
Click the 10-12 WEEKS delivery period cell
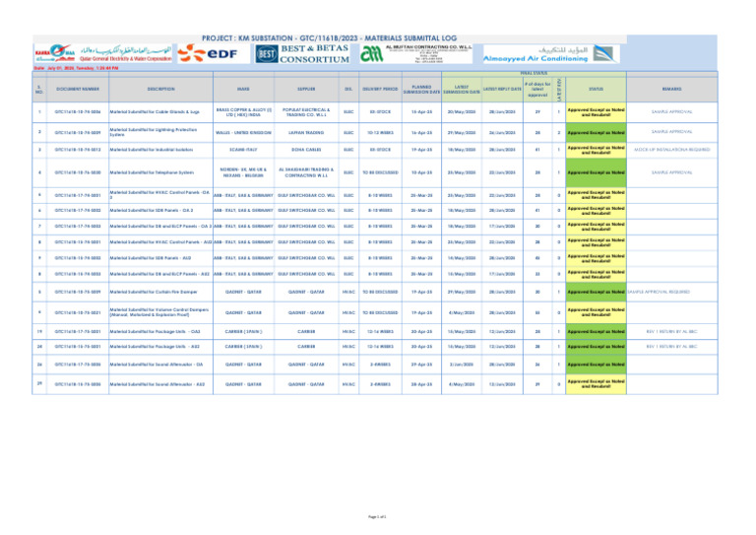pos(380,132)
